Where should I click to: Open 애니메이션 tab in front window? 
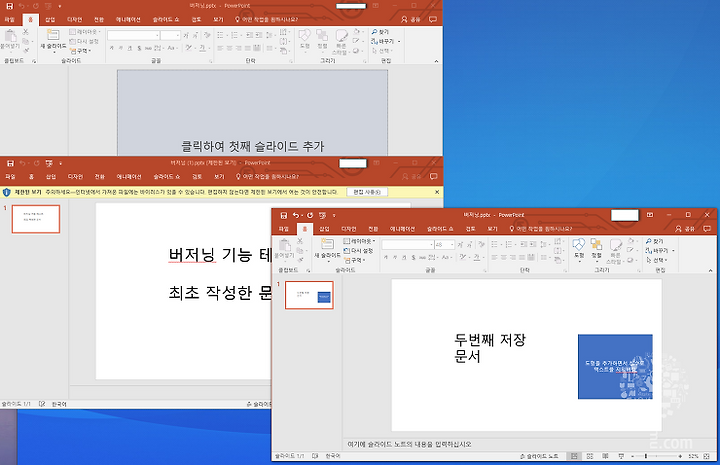pyautogui.click(x=402, y=229)
